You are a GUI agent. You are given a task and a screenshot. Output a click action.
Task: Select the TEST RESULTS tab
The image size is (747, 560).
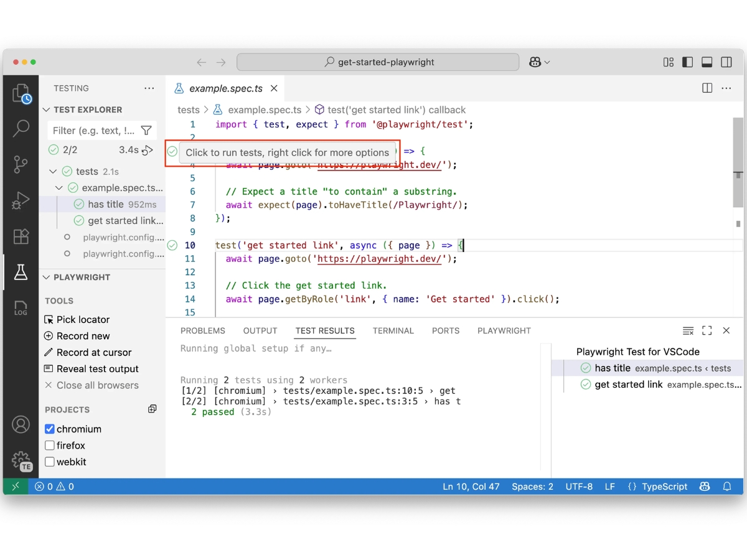point(325,331)
